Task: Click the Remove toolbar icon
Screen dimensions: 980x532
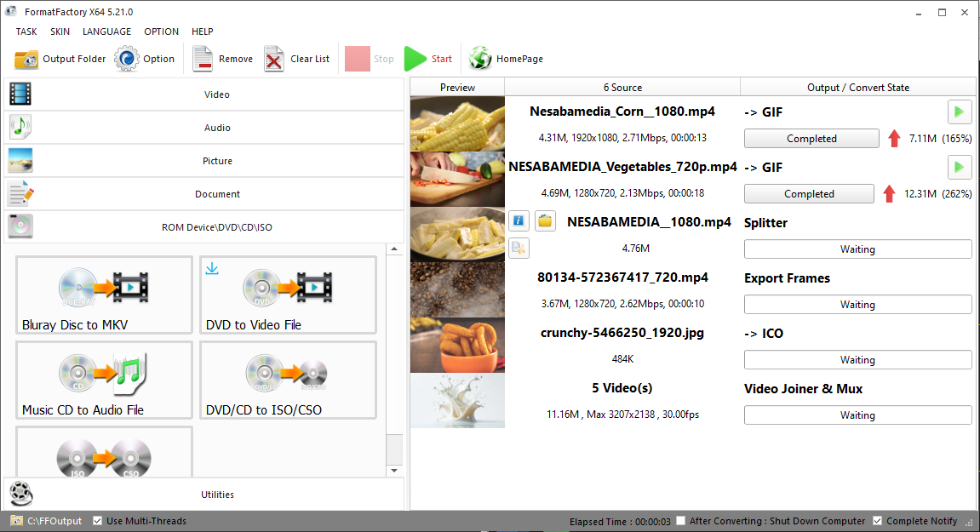Action: point(203,60)
